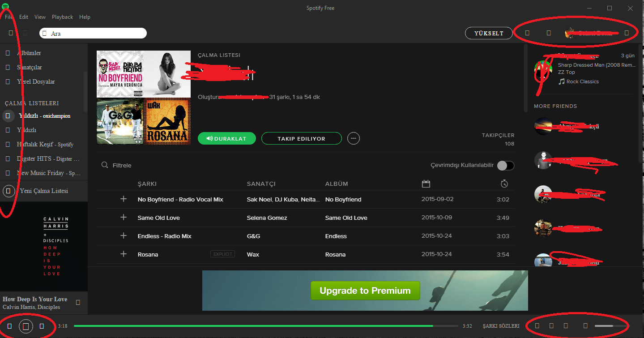
Task: Focus the Ara search field
Action: pyautogui.click(x=93, y=33)
